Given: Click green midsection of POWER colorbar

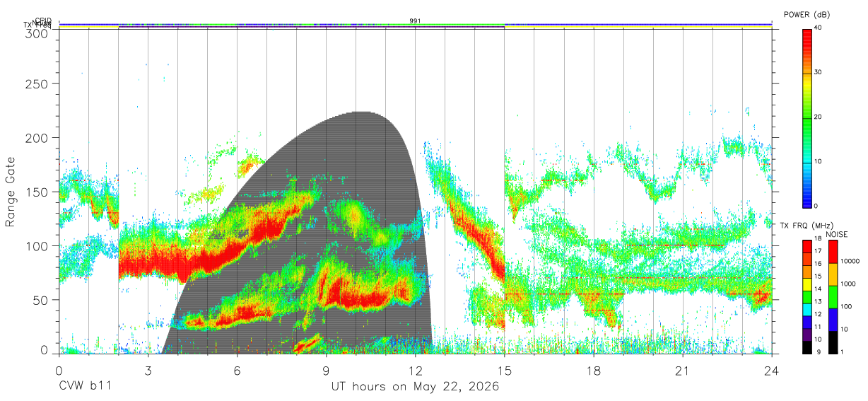Looking at the screenshot, I should tap(807, 117).
